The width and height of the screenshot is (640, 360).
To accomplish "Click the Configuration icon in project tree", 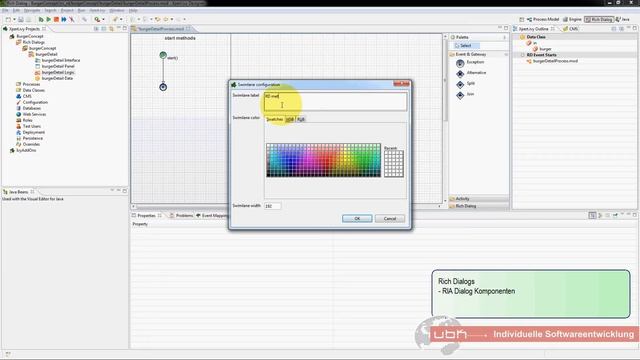I will point(18,102).
